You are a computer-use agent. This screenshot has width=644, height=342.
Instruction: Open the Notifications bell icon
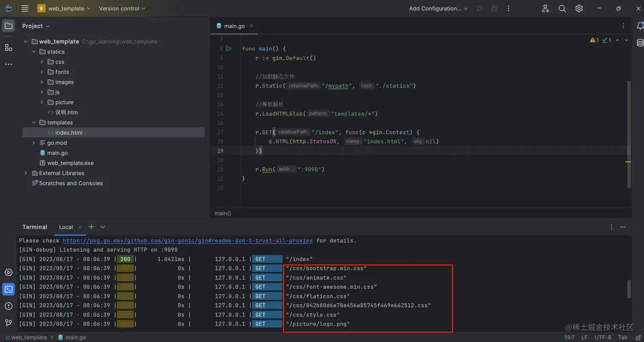pyautogui.click(x=640, y=26)
